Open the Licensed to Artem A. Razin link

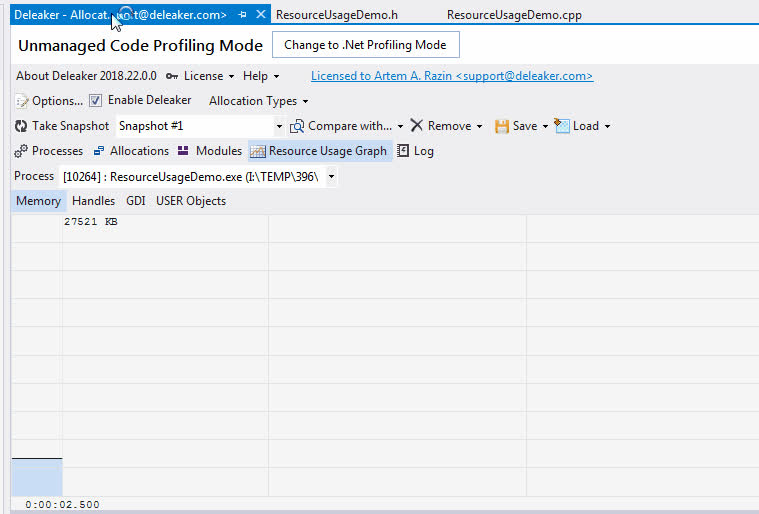(x=452, y=76)
